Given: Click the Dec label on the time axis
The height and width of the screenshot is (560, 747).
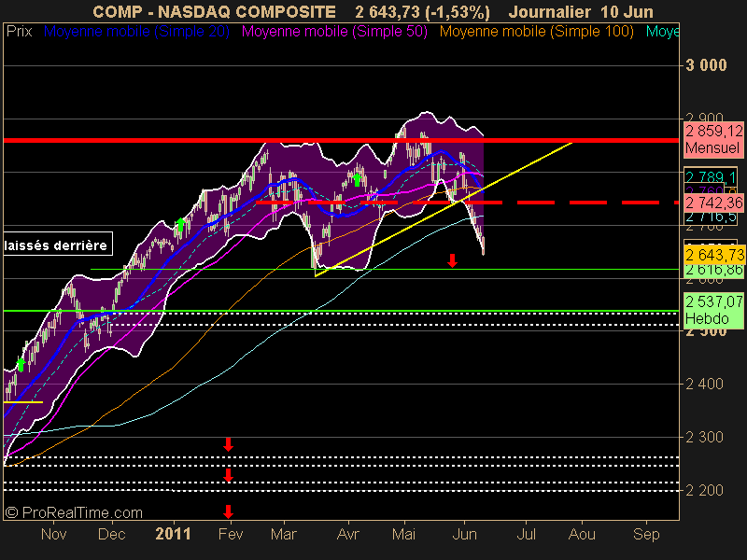Looking at the screenshot, I should click(111, 534).
